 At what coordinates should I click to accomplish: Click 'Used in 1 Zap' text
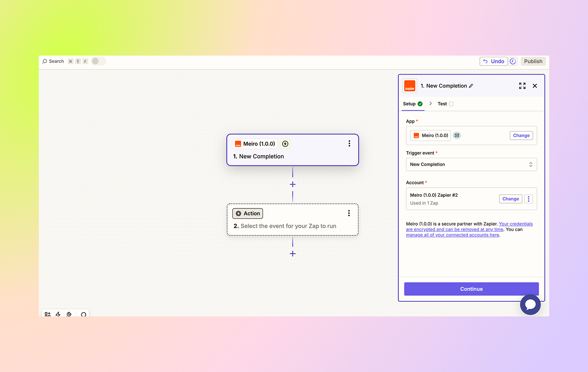(424, 203)
